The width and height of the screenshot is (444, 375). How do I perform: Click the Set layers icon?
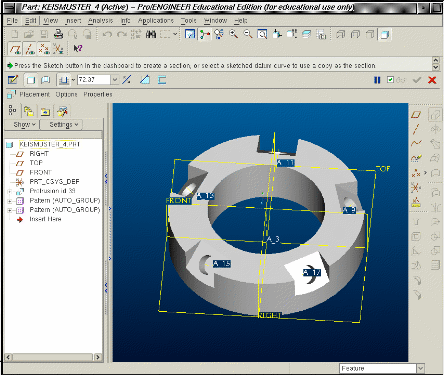point(306,34)
